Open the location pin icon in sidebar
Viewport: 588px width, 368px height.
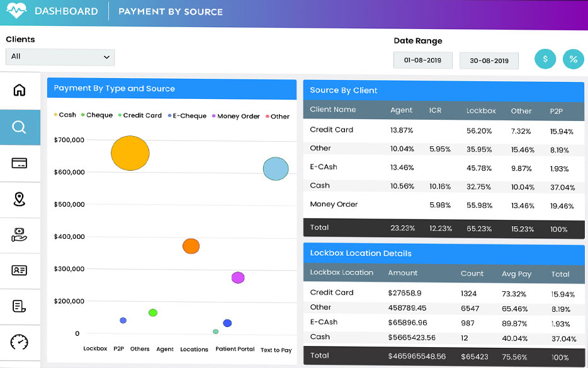pos(20,198)
